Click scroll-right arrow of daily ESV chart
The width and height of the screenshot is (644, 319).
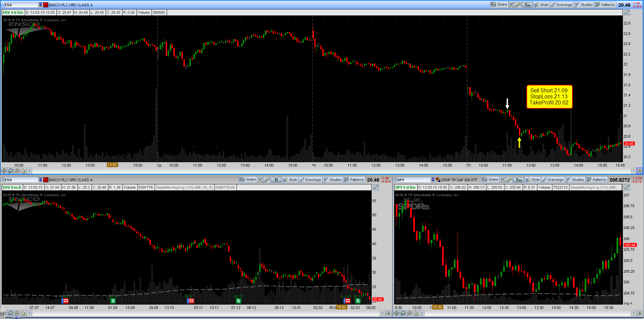(x=382, y=313)
